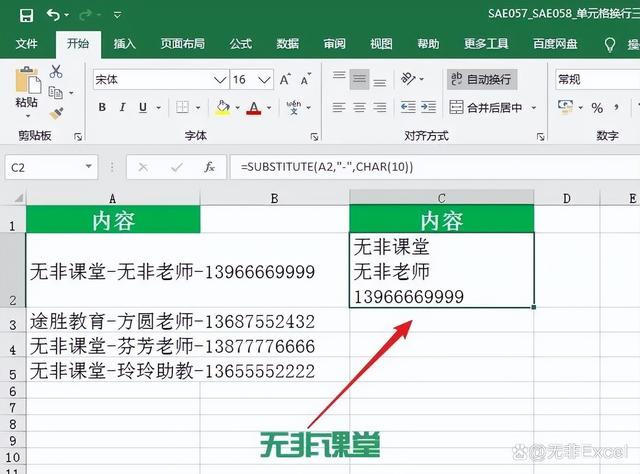Screen dimensions: 640x474
Task: Click the Decrease Indent icon
Action: (x=408, y=107)
